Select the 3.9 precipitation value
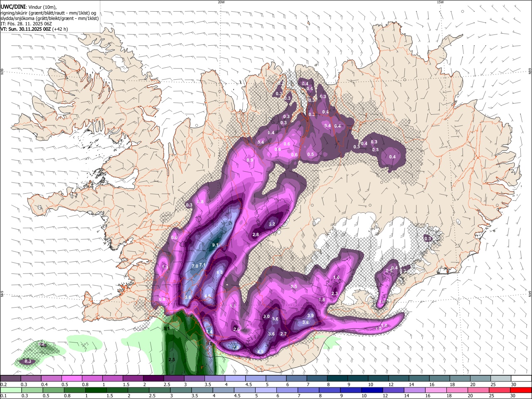Viewport: 532px width, 399px height. click(x=310, y=316)
